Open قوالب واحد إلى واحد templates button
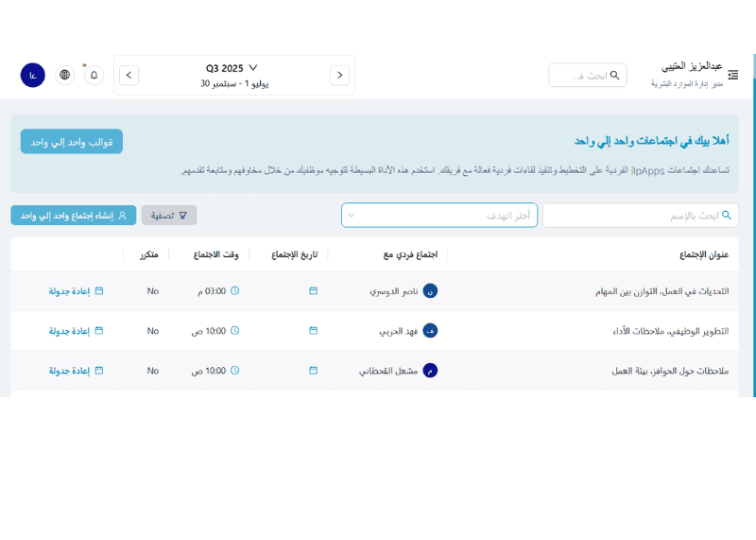The width and height of the screenshot is (756, 540). coord(72,141)
